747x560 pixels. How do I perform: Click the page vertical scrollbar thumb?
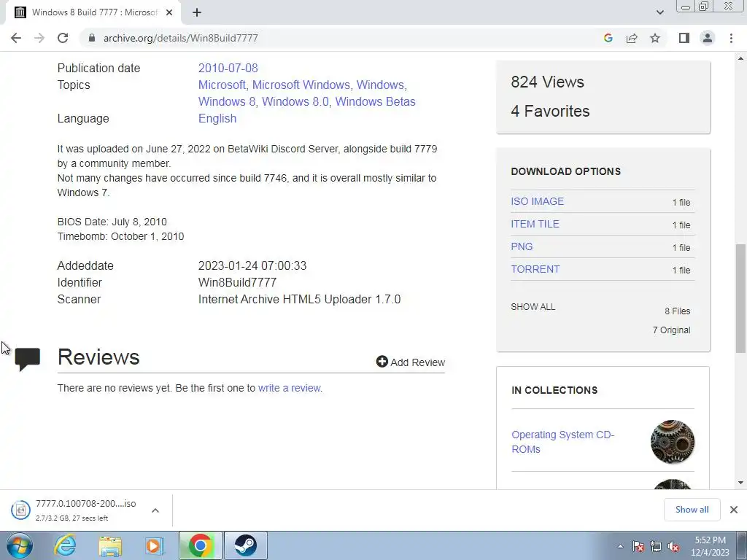[x=740, y=298]
